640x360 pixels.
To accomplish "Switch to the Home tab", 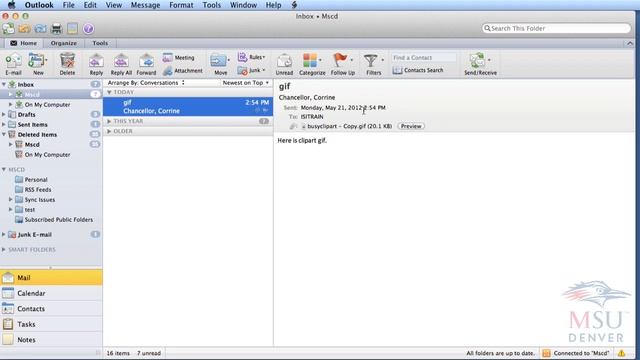I will point(24,43).
